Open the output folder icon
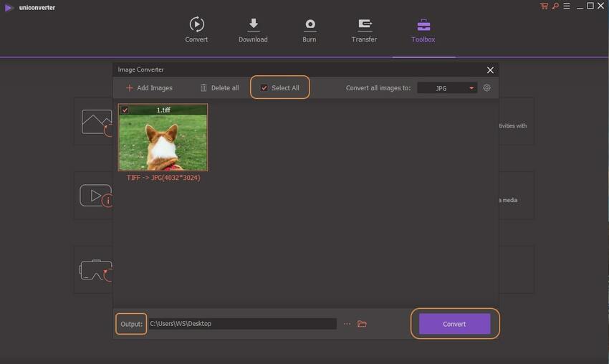The height and width of the screenshot is (364, 609). (362, 324)
